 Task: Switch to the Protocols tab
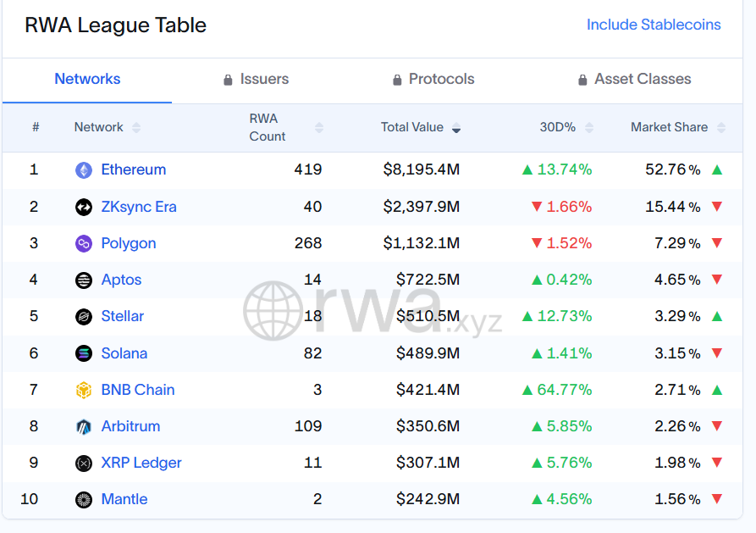click(x=433, y=79)
